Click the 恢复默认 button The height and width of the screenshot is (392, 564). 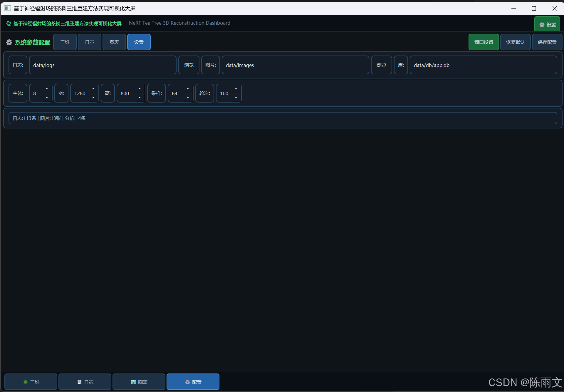(x=516, y=42)
